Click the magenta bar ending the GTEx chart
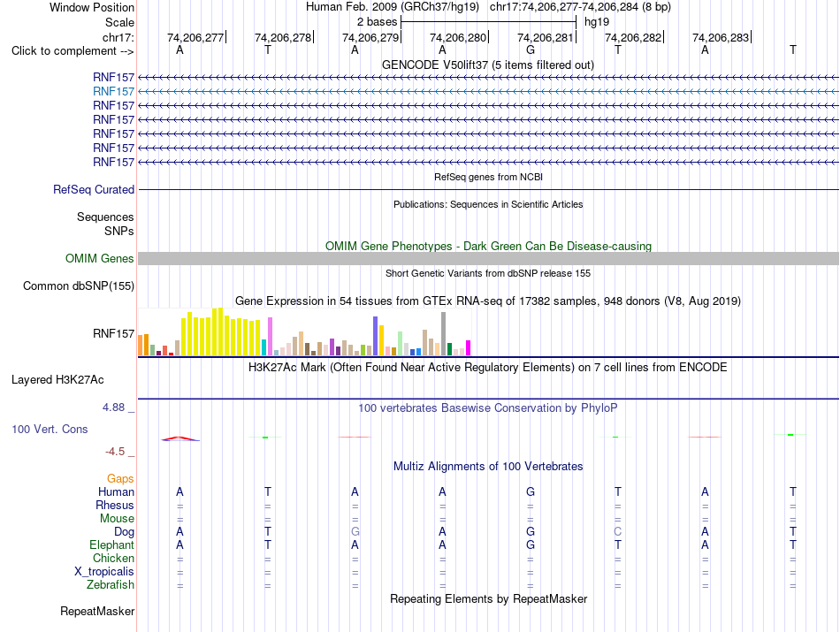 pos(469,348)
